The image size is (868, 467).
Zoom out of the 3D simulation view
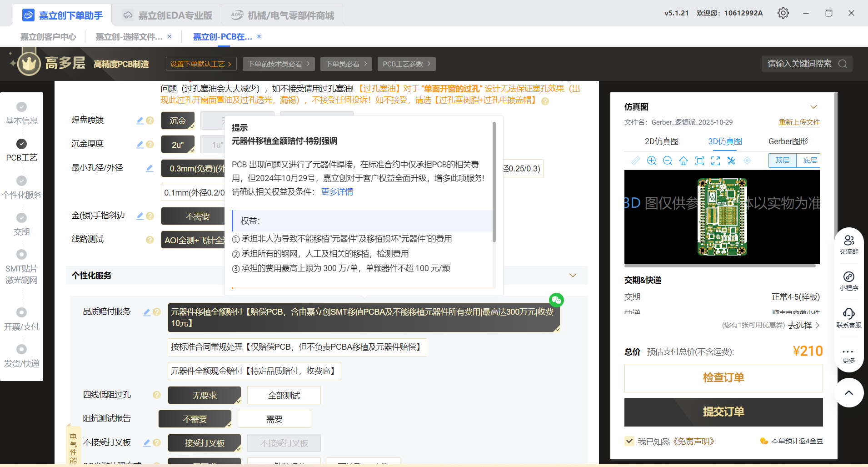668,161
